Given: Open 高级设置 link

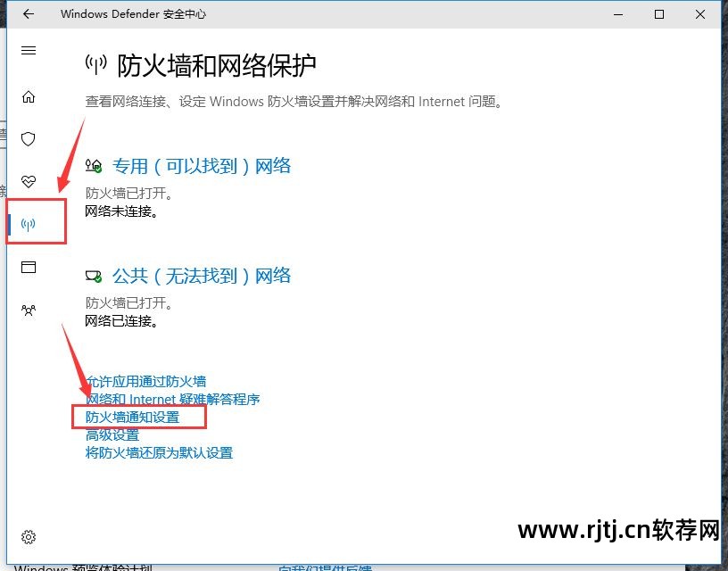Looking at the screenshot, I should coord(111,434).
